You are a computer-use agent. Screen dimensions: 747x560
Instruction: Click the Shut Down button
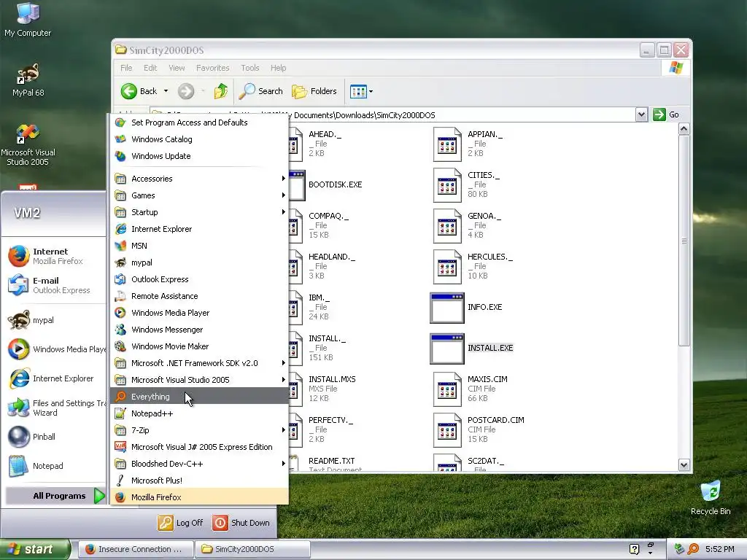[241, 523]
